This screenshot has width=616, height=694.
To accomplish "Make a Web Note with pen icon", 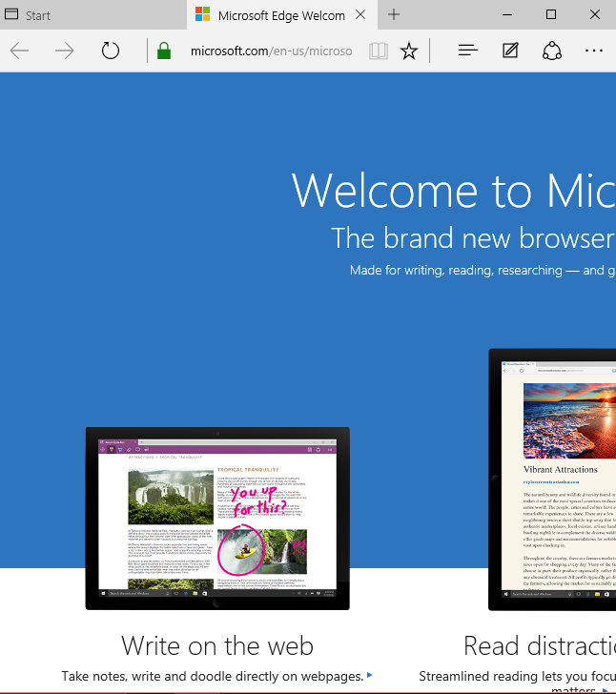I will point(510,51).
